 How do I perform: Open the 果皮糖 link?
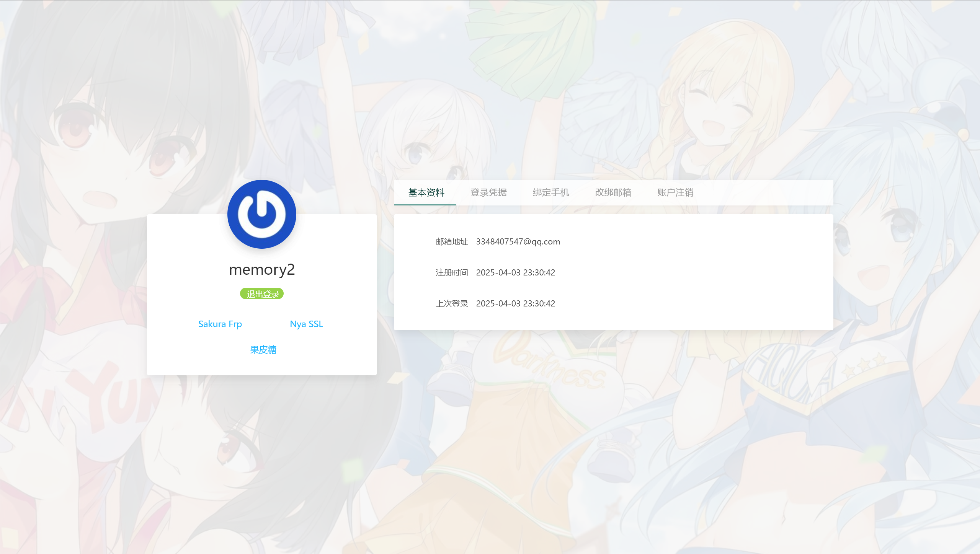click(263, 350)
